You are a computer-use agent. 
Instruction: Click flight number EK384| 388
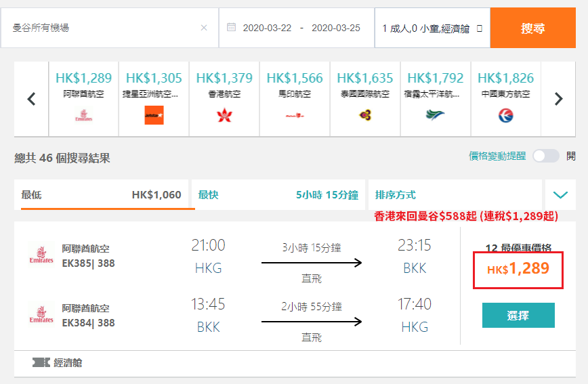[89, 323]
